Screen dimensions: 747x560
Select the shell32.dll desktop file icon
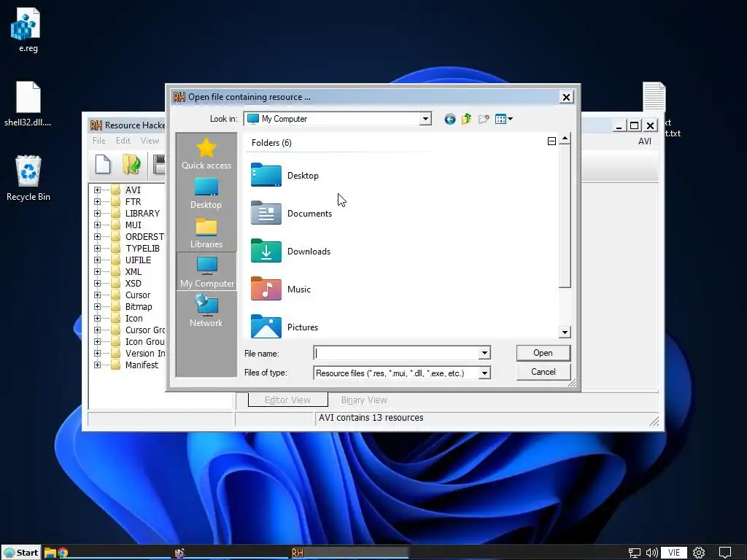coord(28,104)
